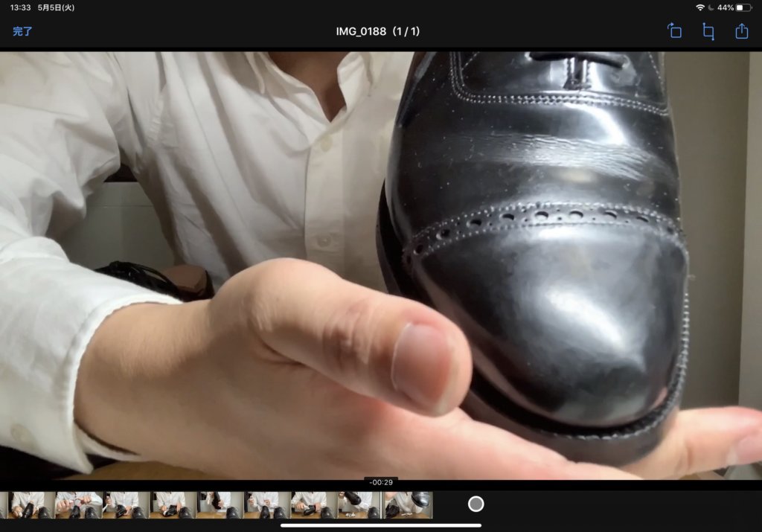Tap the home indicator bar

coord(380,525)
